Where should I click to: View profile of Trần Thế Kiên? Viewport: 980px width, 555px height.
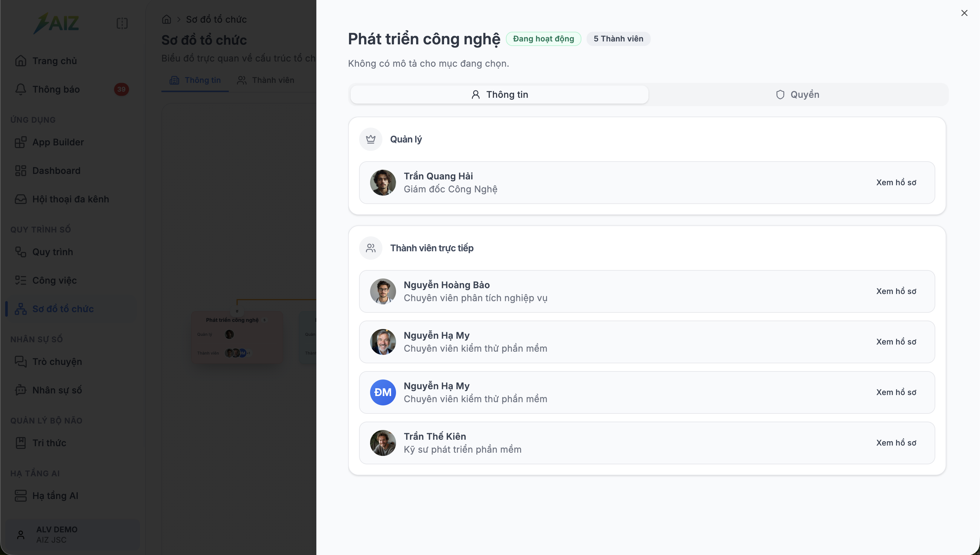click(896, 443)
